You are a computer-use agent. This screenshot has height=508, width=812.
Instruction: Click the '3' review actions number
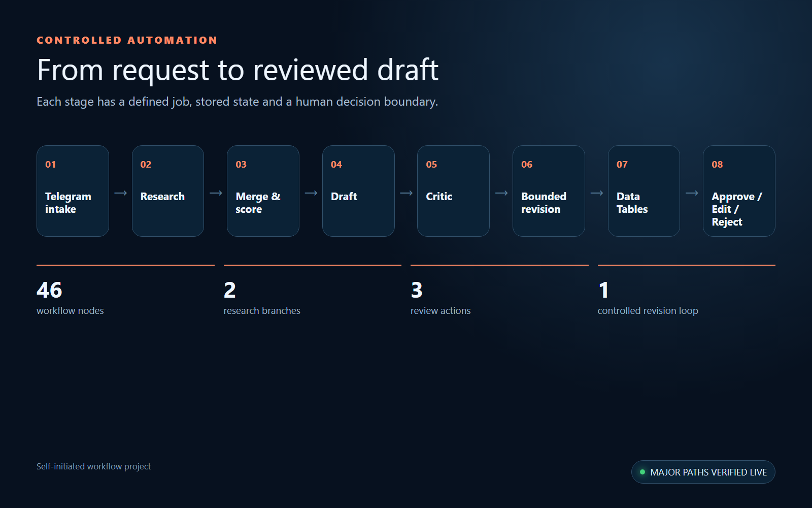[x=417, y=290]
